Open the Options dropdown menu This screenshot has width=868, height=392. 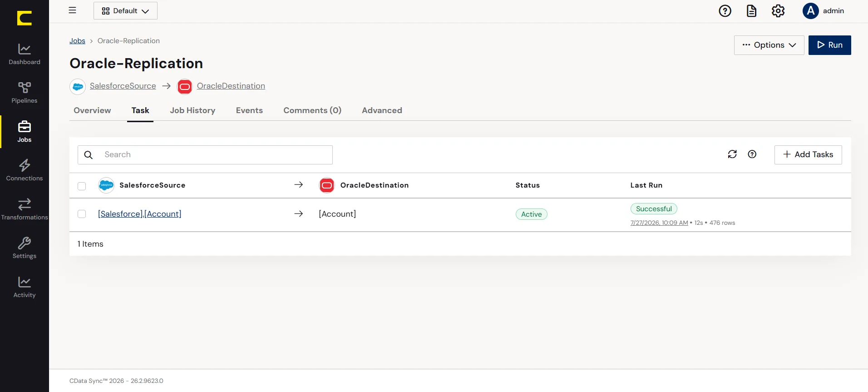tap(769, 45)
